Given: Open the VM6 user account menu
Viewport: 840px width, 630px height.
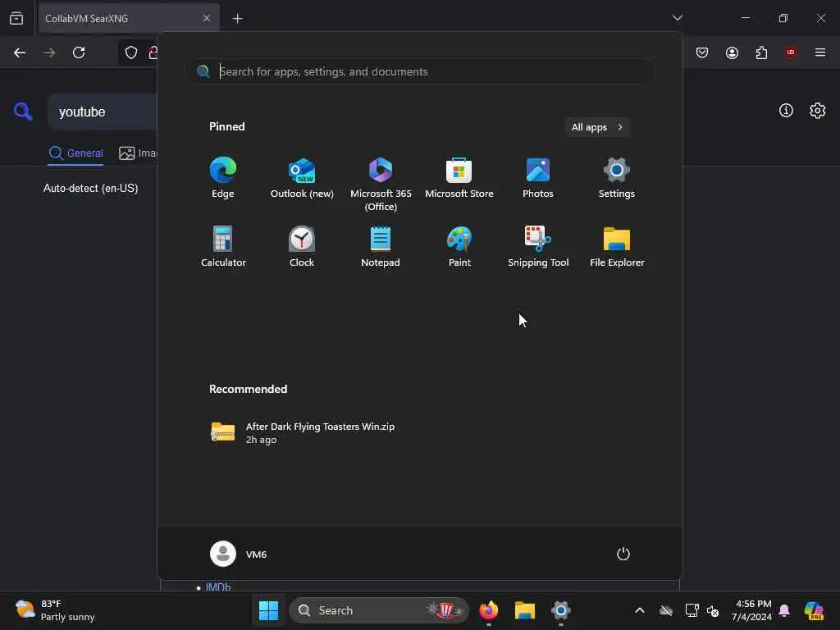Looking at the screenshot, I should pos(239,554).
